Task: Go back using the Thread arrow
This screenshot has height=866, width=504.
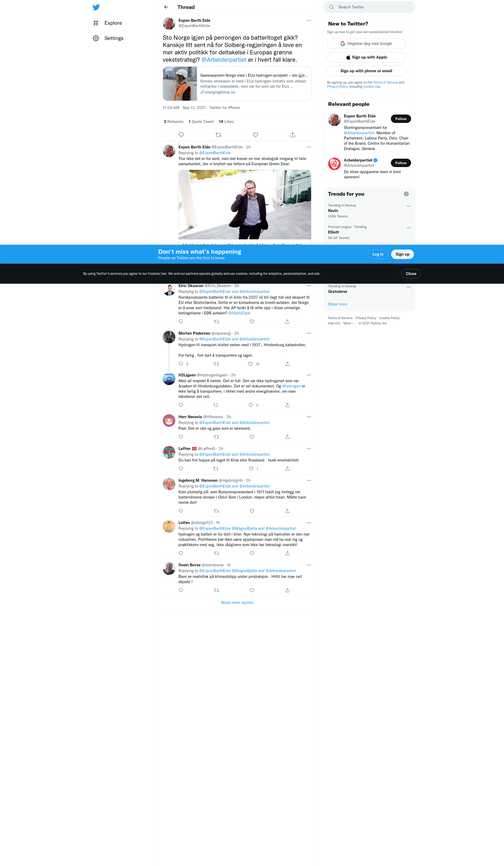Action: point(166,7)
